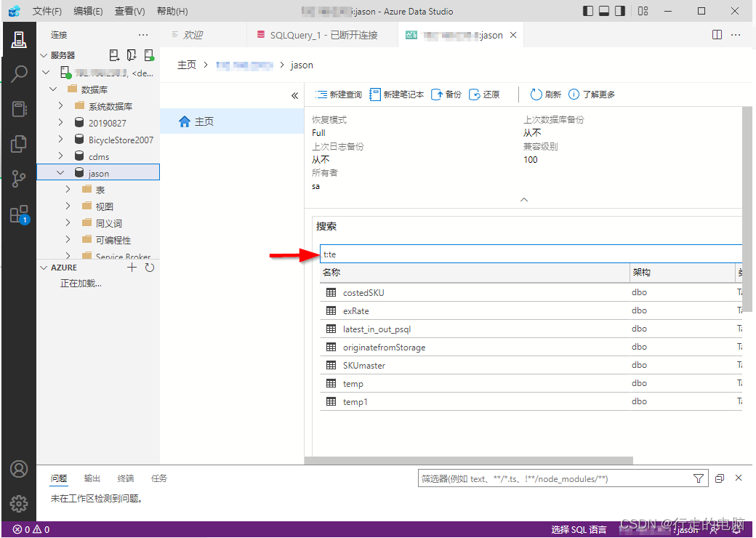Refresh the Azure section

[x=150, y=268]
